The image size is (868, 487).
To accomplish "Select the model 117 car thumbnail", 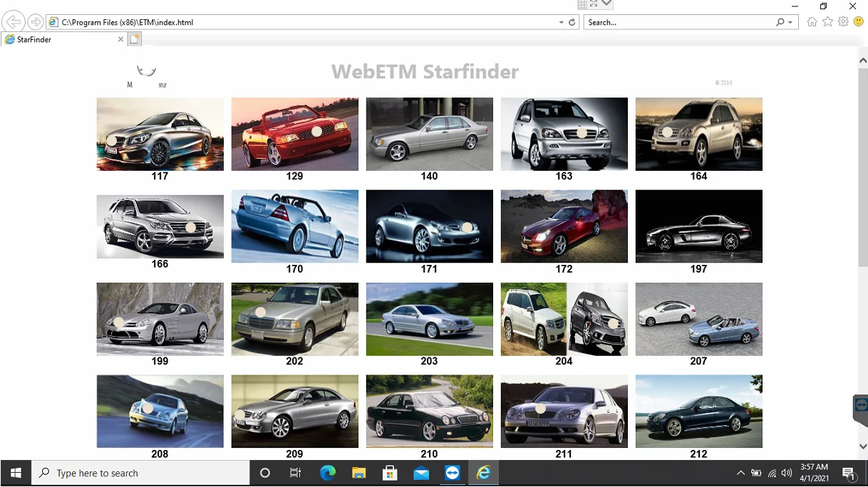I will [160, 134].
